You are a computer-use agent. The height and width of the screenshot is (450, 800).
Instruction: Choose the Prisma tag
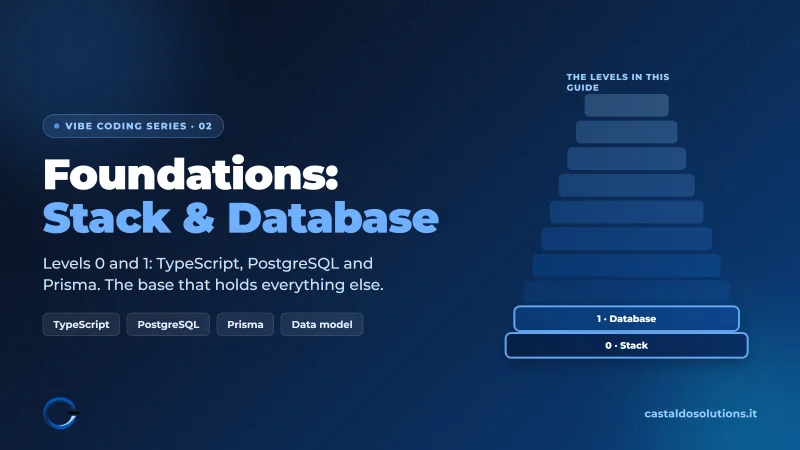point(245,324)
